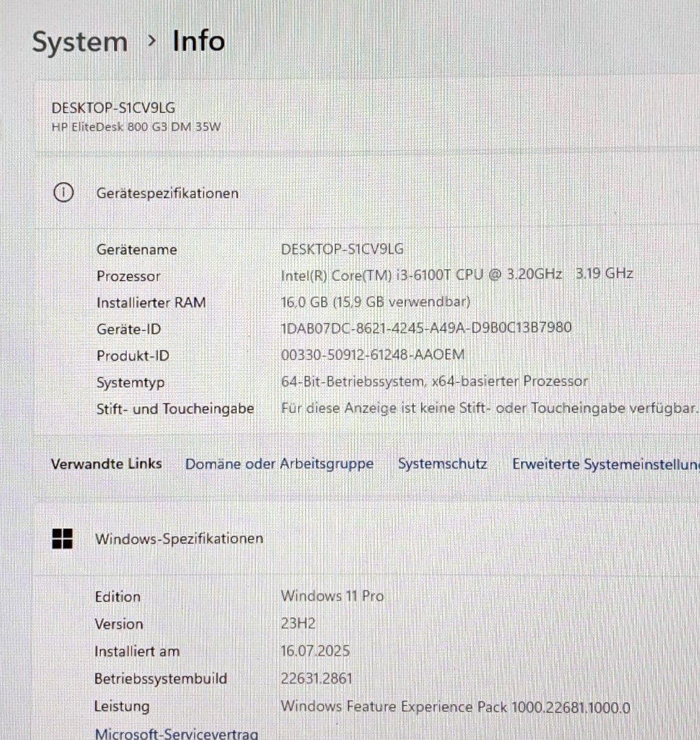Click the Windows logo icon beside Windows-Spezifikationen

(62, 539)
